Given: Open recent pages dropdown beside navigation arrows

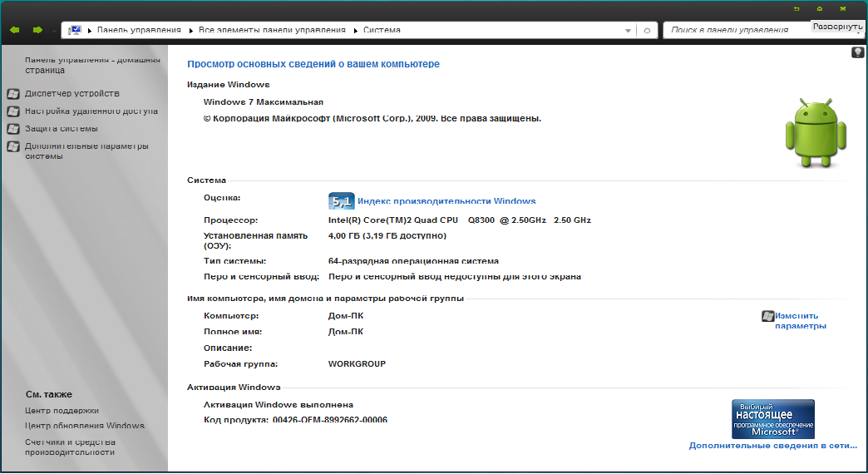Looking at the screenshot, I should [x=54, y=31].
